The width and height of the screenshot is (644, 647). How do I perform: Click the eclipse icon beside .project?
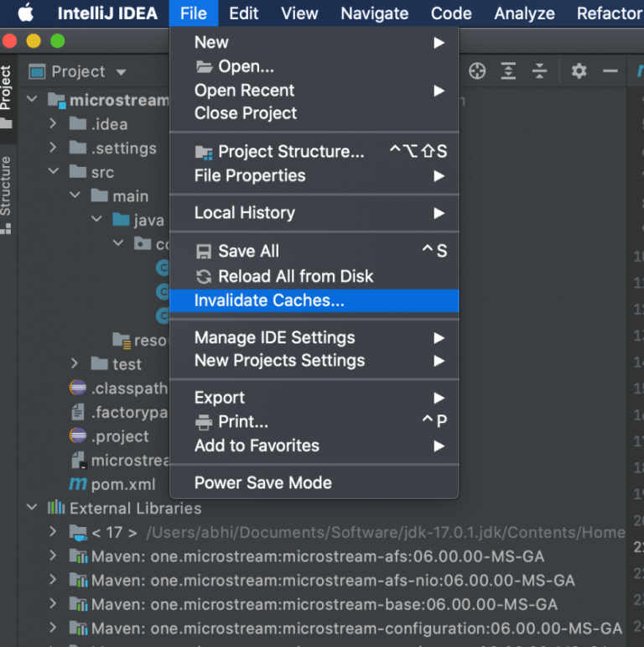pos(78,436)
